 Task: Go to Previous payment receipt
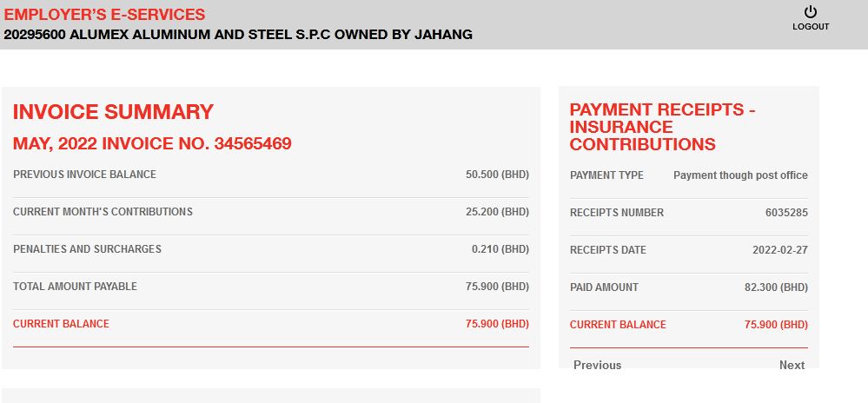pyautogui.click(x=597, y=365)
